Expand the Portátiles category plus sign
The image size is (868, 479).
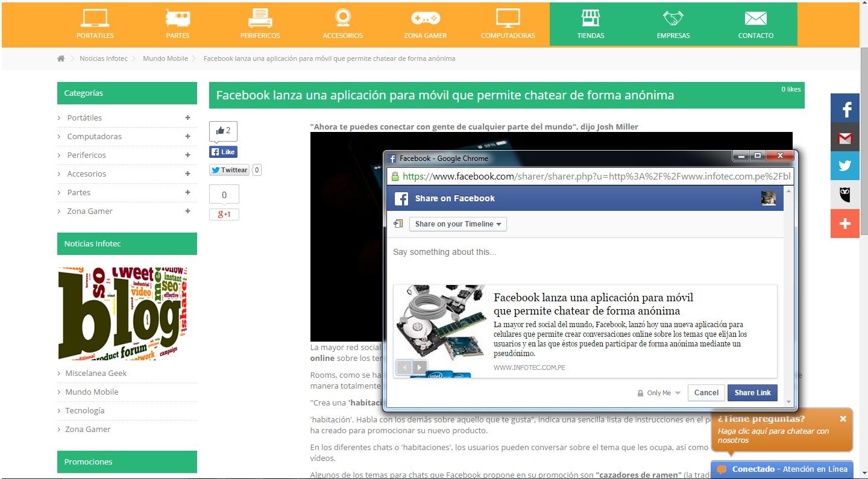click(x=188, y=117)
